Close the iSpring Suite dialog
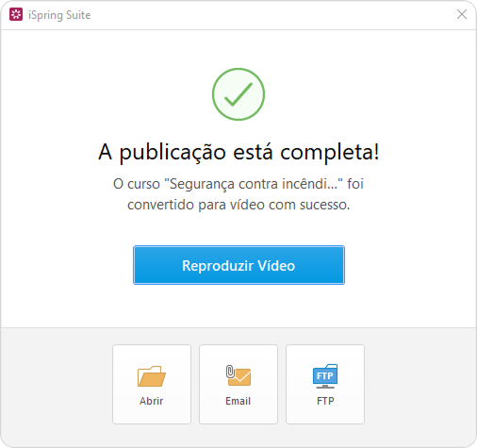The image size is (477, 448). click(x=462, y=14)
